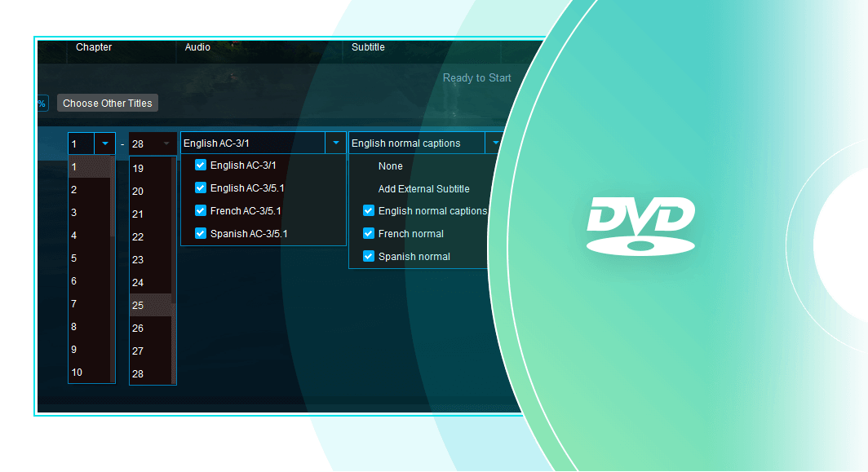Open the subtitle selection dropdown

pos(495,142)
